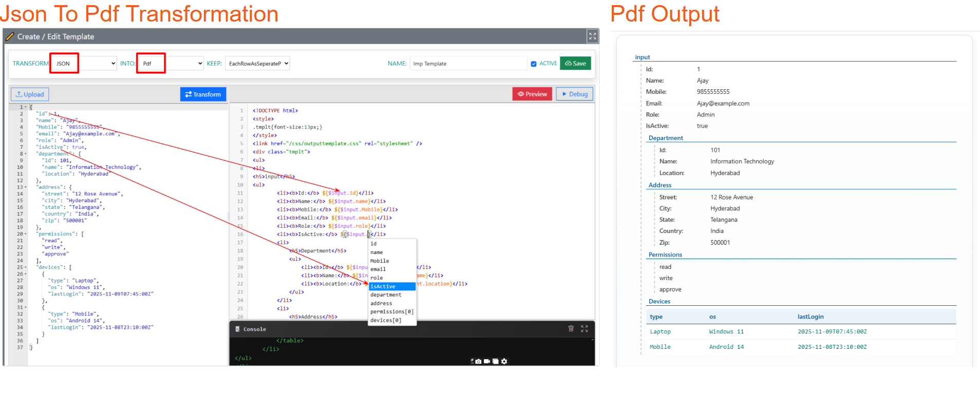This screenshot has width=980, height=393.
Task: Click the "Permissions" section heading in PDF output
Action: coord(665,254)
